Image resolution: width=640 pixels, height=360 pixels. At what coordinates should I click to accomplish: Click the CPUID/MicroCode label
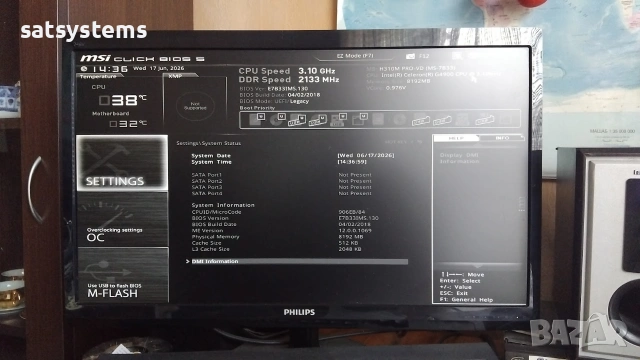click(x=216, y=212)
